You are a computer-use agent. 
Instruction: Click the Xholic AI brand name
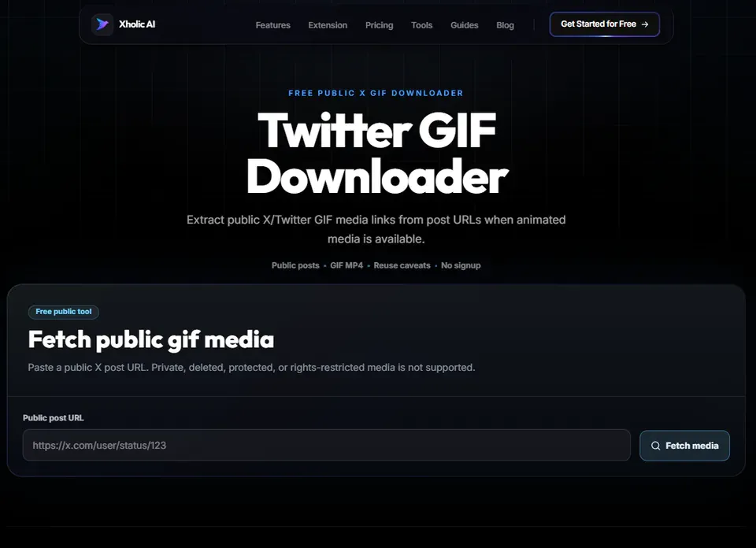(137, 24)
